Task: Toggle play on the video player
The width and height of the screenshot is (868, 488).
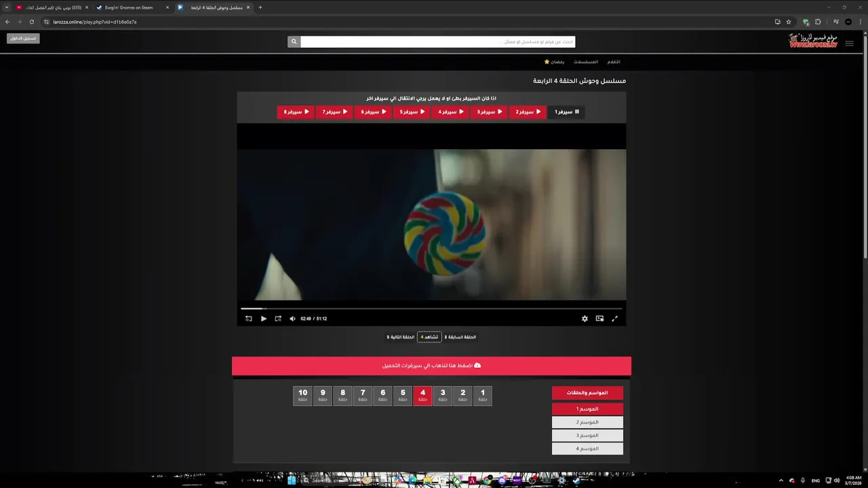Action: (264, 319)
